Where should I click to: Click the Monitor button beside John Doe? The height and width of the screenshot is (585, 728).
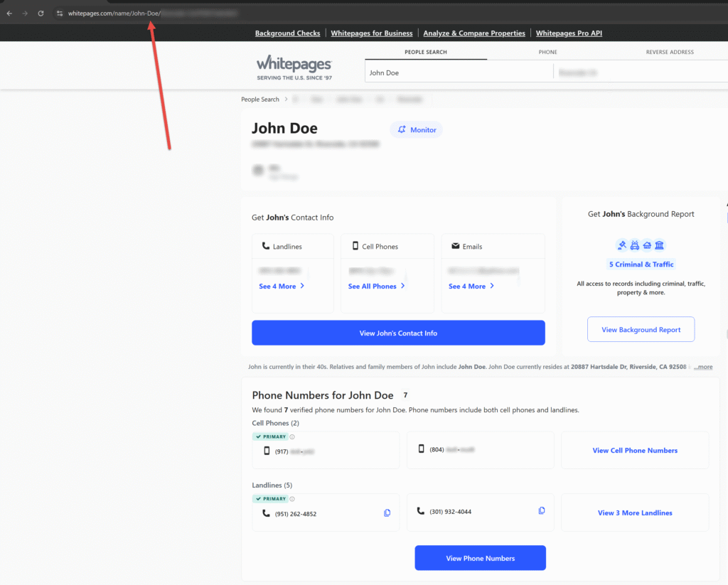417,129
